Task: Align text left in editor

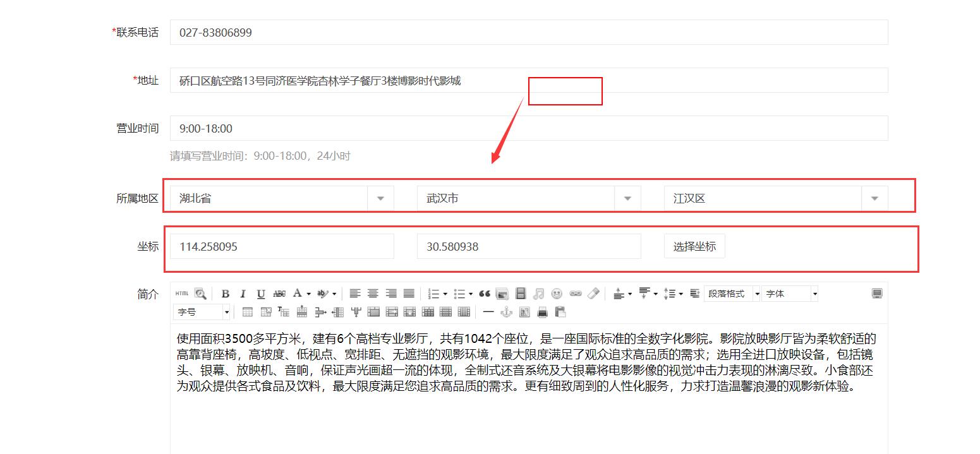Action: pyautogui.click(x=355, y=294)
